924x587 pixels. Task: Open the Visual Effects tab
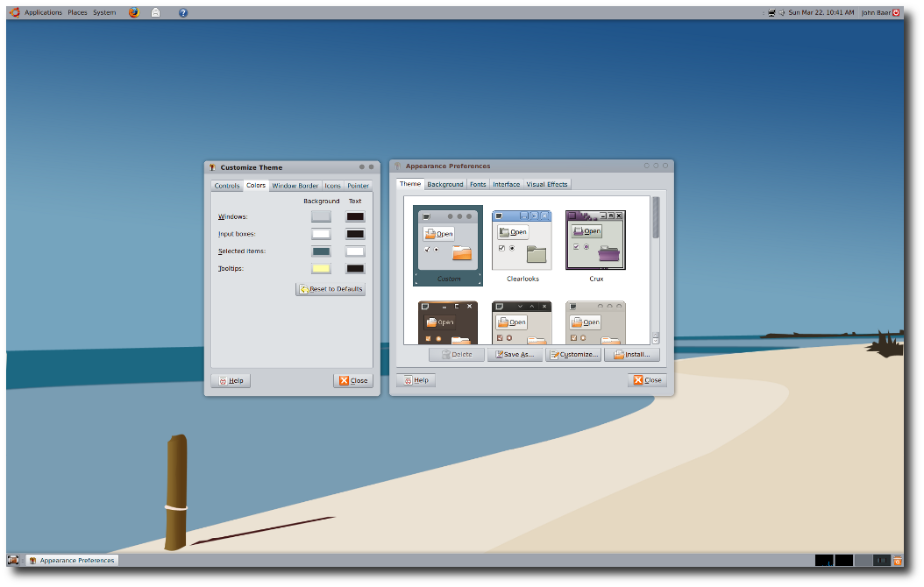coord(547,184)
